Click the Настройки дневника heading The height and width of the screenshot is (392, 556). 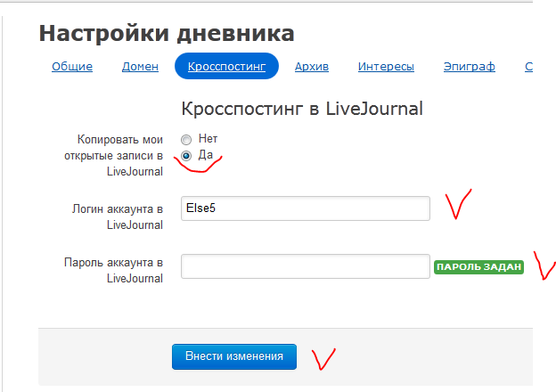167,34
